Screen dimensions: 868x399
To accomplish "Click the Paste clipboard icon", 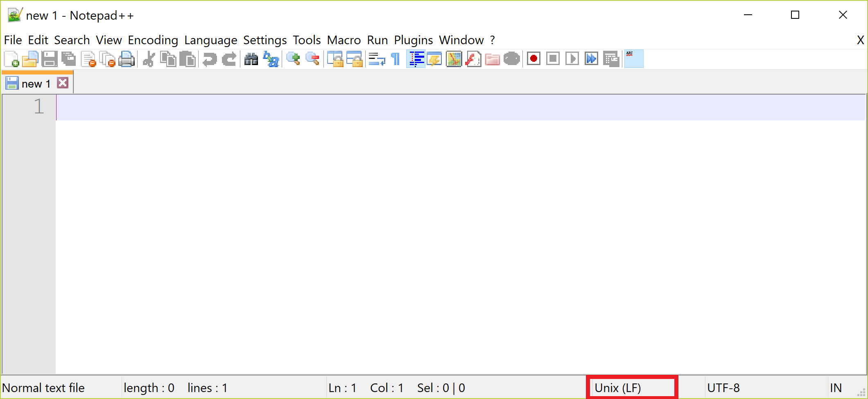I will tap(188, 59).
